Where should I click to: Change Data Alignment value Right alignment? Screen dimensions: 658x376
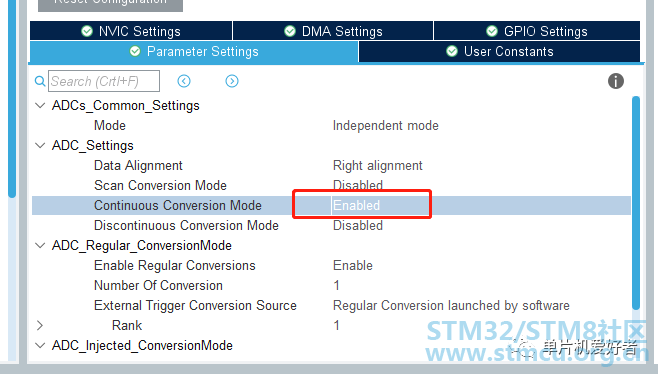[x=378, y=165]
